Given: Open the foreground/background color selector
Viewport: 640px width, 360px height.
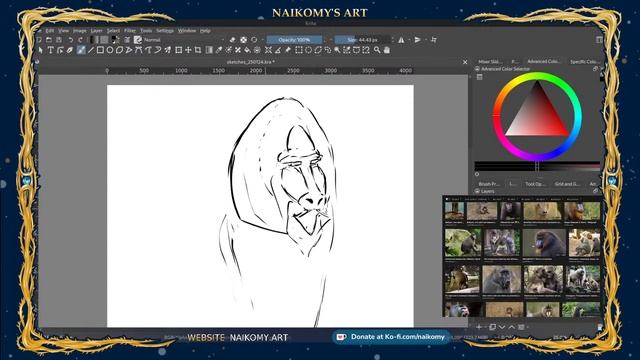Looking at the screenshot, I should point(116,40).
